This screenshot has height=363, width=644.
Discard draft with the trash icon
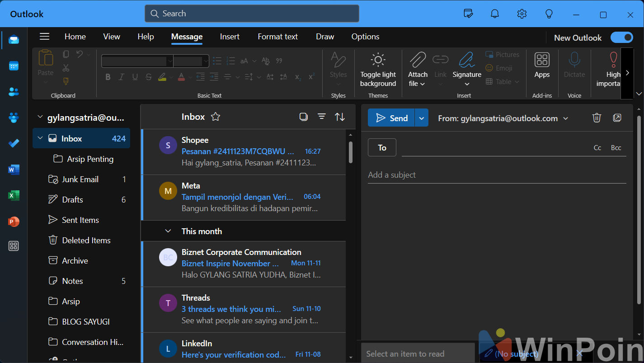(597, 118)
